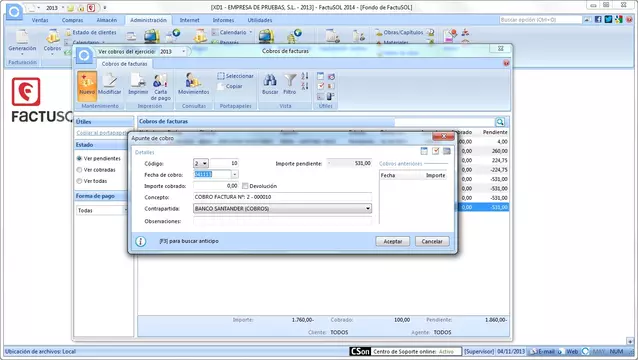Screen dimensions: 638x360
Task: Open the Fecha de cobro date dropdown
Action: pos(235,175)
